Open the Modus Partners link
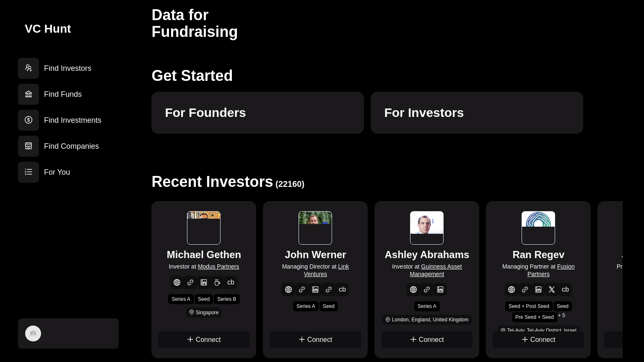Image resolution: width=644 pixels, height=362 pixels. (218, 266)
